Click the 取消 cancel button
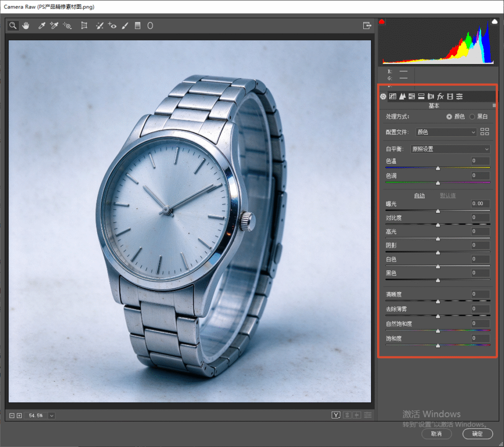The width and height of the screenshot is (504, 447). coord(437,434)
